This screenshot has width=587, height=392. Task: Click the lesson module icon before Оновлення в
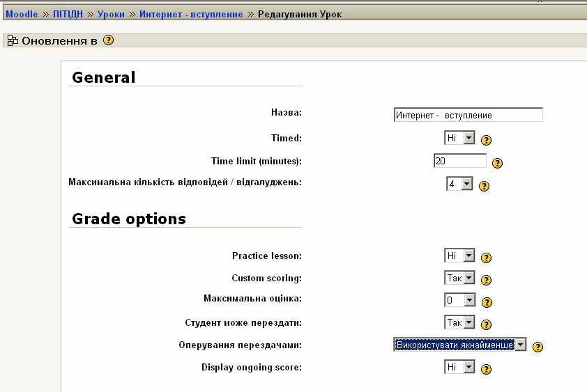[x=13, y=40]
